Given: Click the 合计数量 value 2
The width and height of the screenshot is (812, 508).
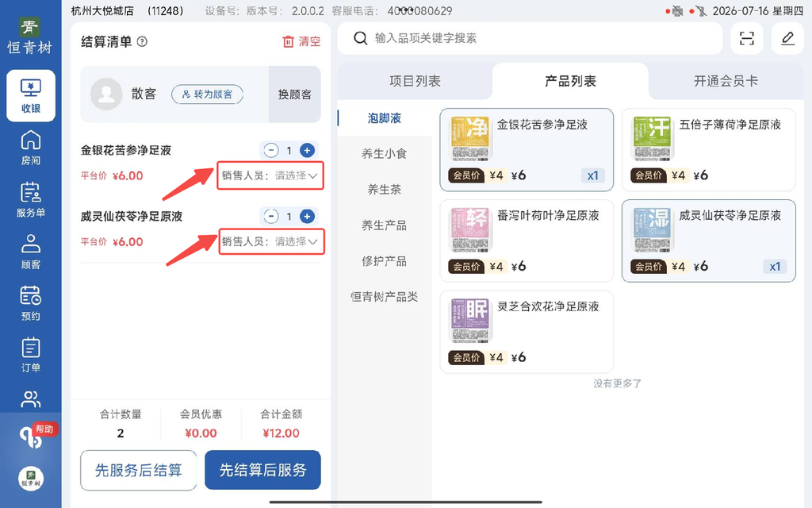Looking at the screenshot, I should point(121,433).
